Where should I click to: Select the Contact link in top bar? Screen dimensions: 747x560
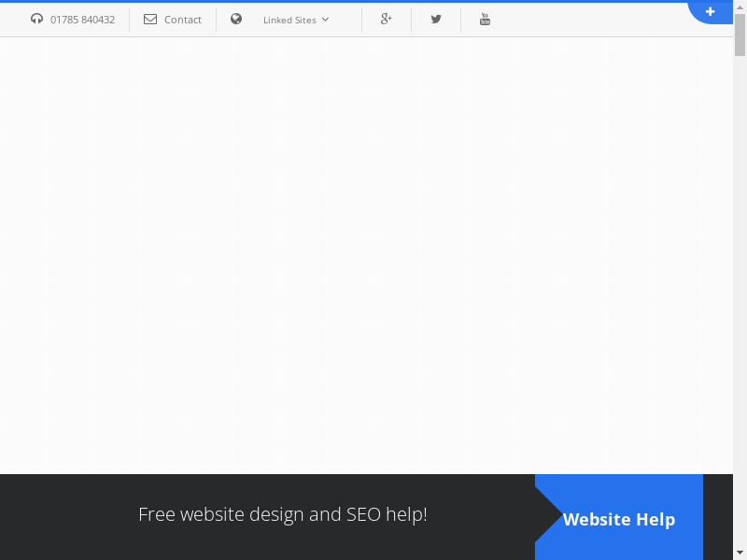[183, 20]
